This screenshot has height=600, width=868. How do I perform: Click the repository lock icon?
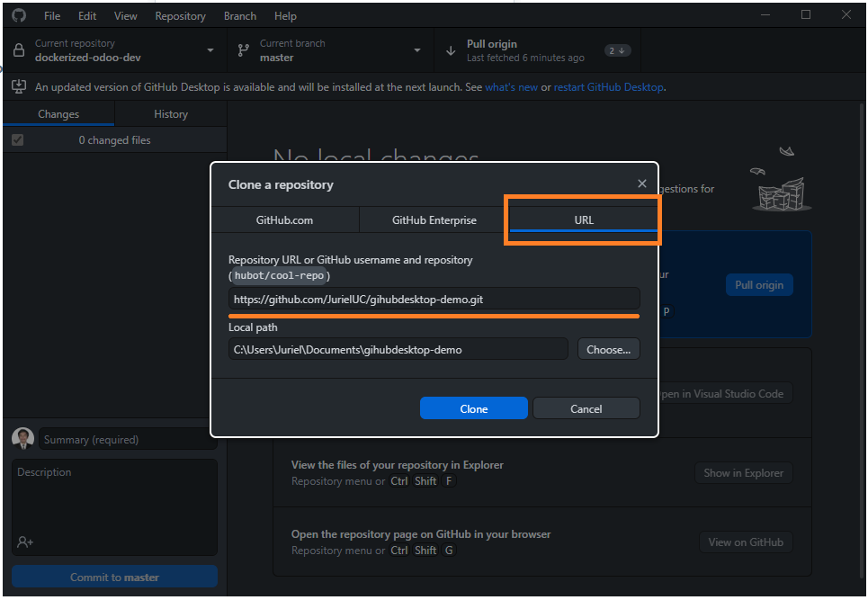(x=19, y=49)
